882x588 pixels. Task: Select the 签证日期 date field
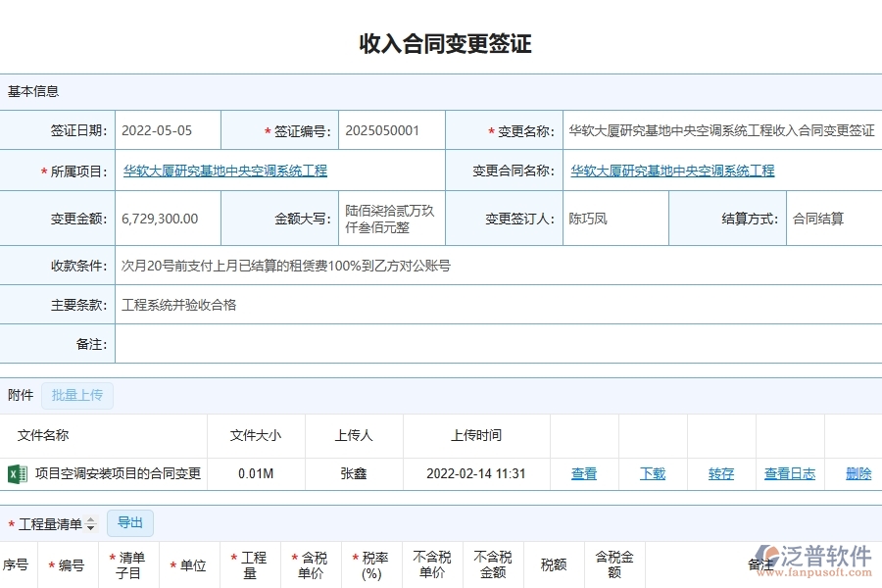coord(167,128)
